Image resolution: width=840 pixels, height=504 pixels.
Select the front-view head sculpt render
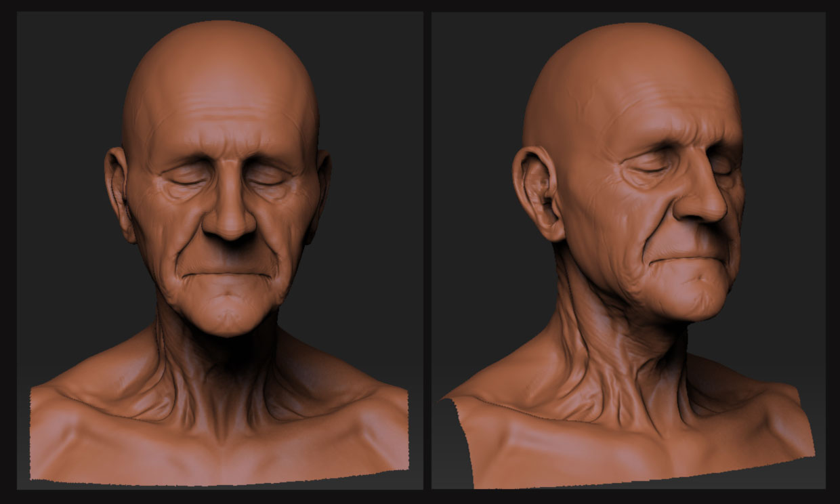220,250
